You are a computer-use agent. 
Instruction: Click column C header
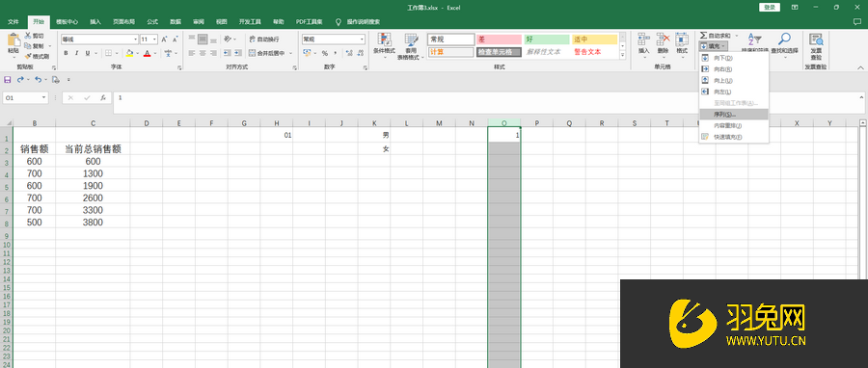coord(93,123)
